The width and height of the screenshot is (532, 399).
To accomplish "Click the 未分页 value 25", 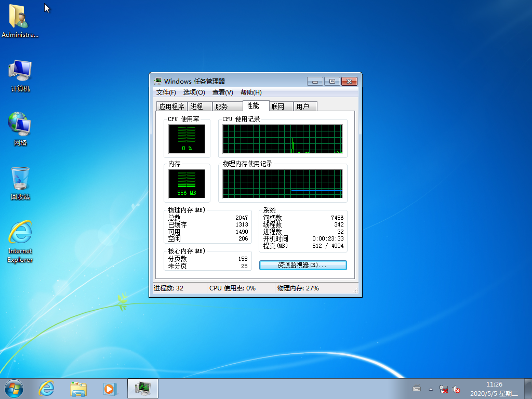I will (x=244, y=267).
